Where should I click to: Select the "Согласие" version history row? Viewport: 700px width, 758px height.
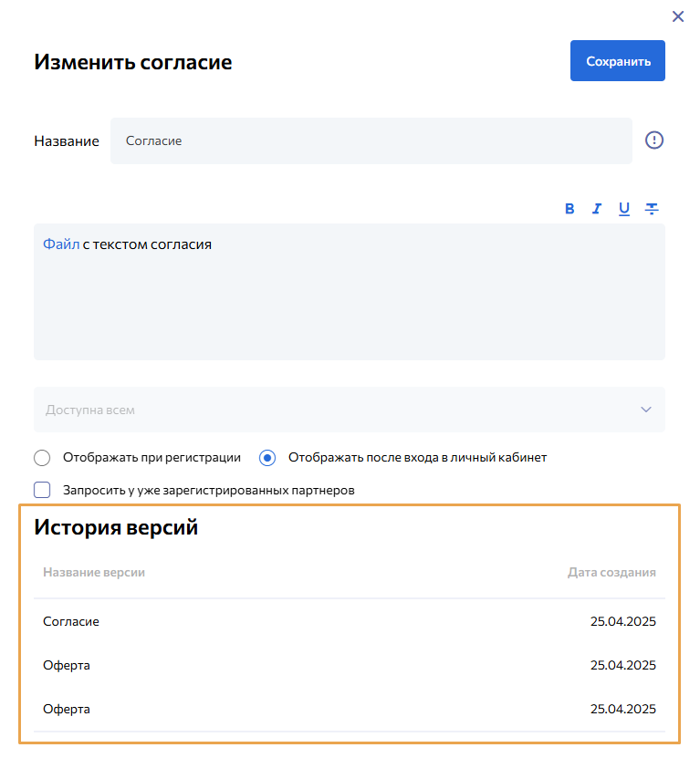click(x=349, y=621)
